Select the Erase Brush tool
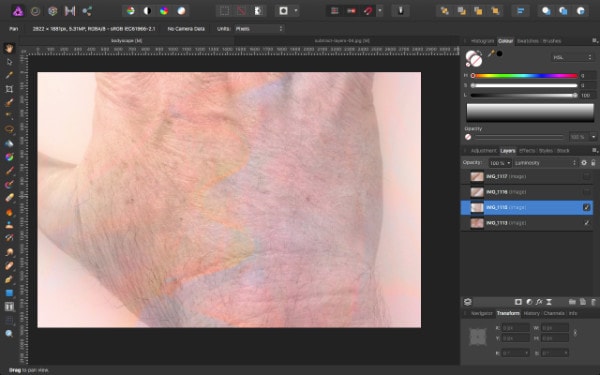Viewport: 600px width, 375px height. pyautogui.click(x=9, y=198)
